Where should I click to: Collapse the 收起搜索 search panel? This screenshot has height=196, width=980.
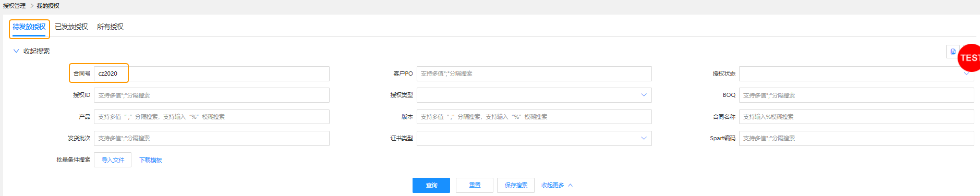[31, 51]
